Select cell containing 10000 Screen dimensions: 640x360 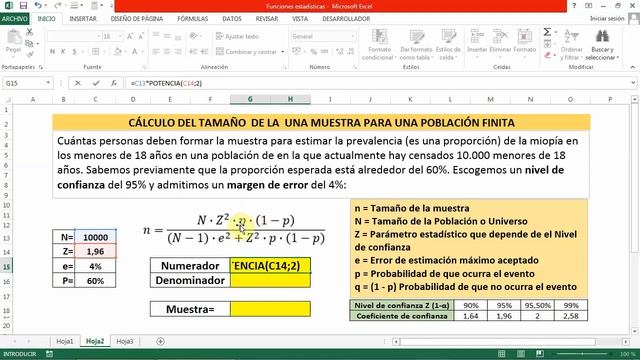click(96, 237)
